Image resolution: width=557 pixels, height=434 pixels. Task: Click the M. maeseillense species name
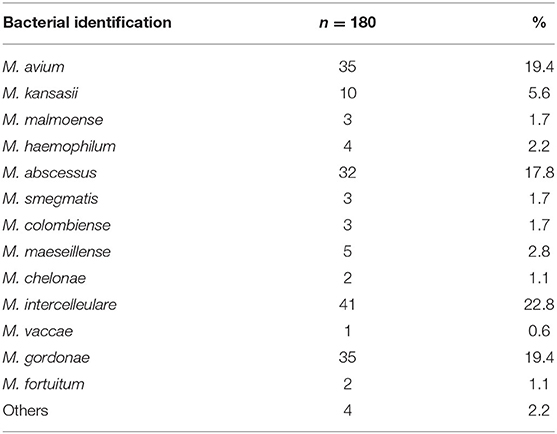[x=57, y=252]
